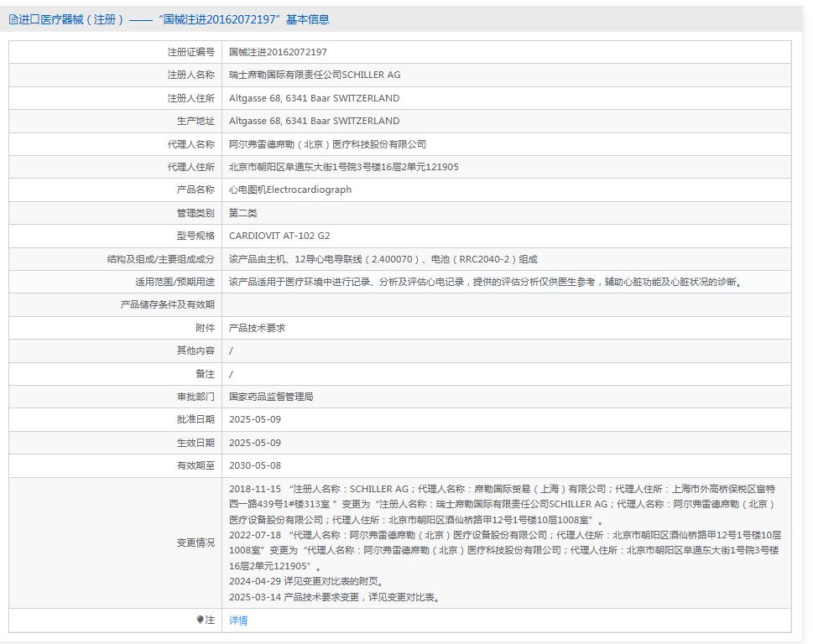Click the model value CARDIOVIT AT-102 G2
Screen dimensions: 813x644
[279, 236]
